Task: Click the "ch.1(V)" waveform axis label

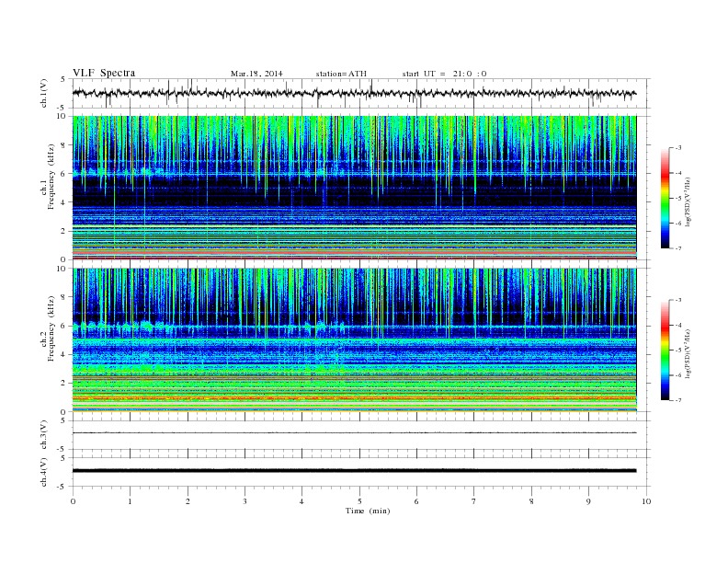Action: point(44,93)
